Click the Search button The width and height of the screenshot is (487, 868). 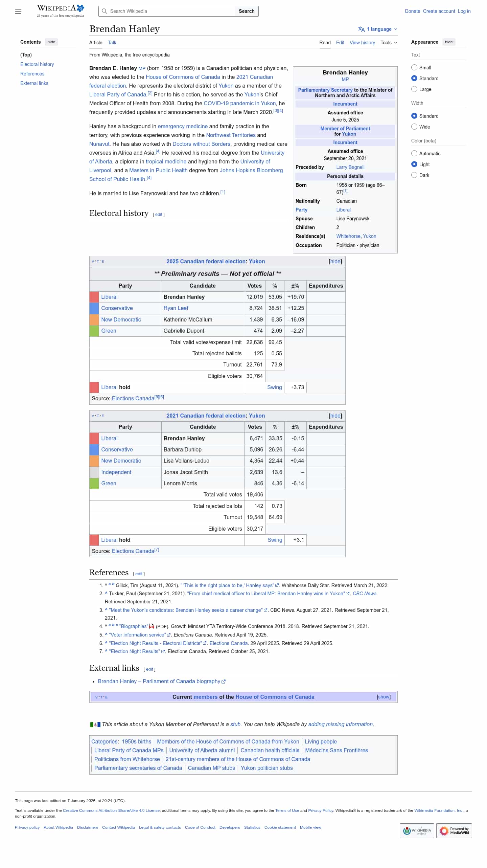[x=247, y=11]
